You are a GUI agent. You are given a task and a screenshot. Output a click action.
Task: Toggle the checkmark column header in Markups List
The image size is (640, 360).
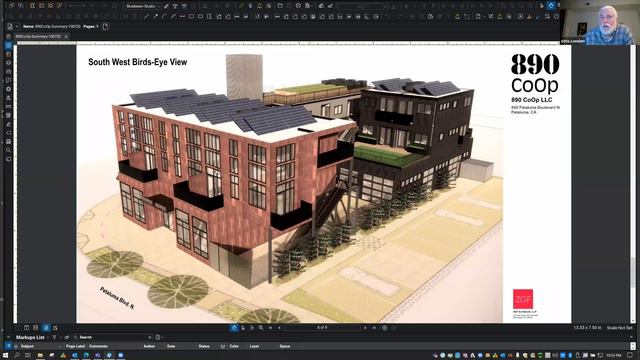[222, 346]
